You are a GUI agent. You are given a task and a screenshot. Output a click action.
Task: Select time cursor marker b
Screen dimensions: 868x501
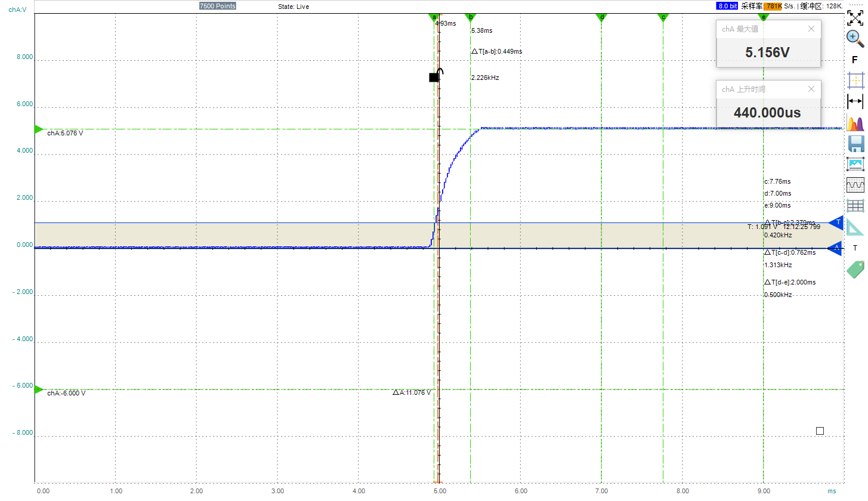point(471,18)
